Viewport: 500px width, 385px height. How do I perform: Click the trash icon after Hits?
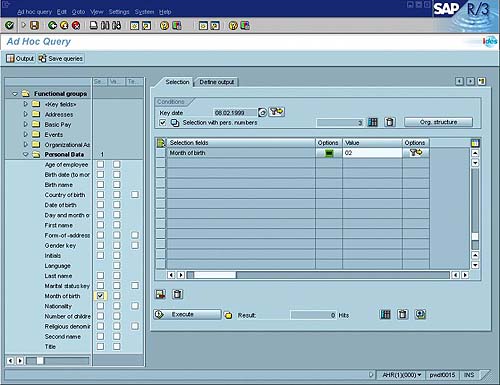tap(403, 314)
